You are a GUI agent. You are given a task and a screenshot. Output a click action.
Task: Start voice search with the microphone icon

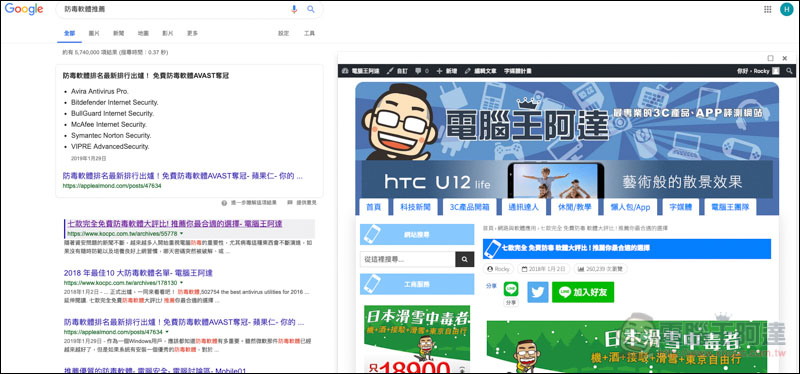[x=294, y=9]
